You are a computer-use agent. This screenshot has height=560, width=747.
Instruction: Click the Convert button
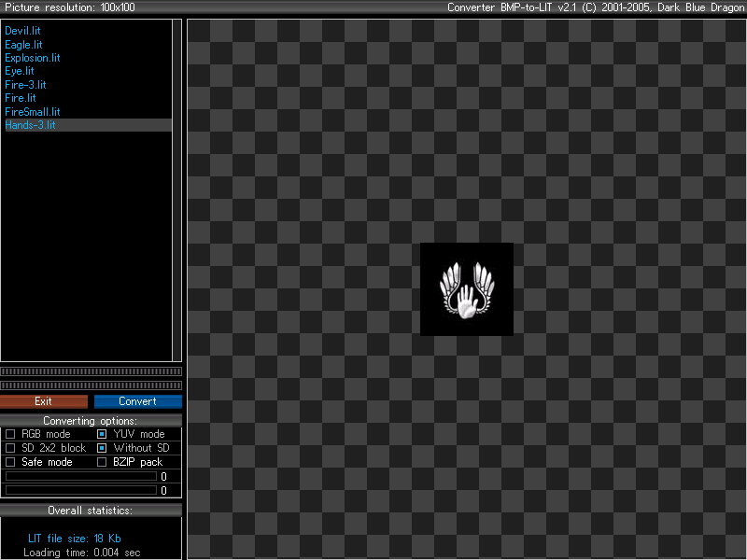(137, 401)
